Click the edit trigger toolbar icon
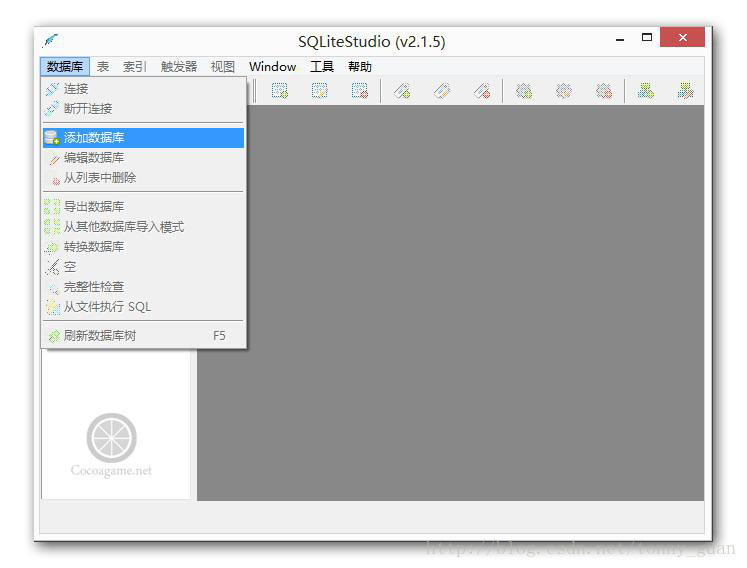Viewport: 747px width, 568px height. pyautogui.click(x=564, y=91)
